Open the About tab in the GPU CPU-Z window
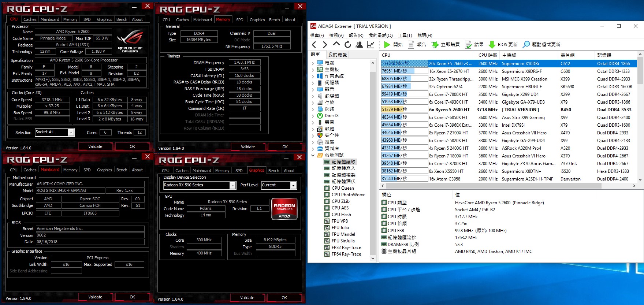The width and height of the screenshot is (644, 305). 289,171
